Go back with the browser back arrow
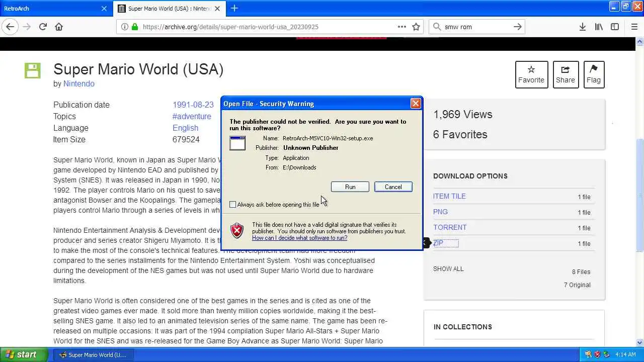 point(10,27)
